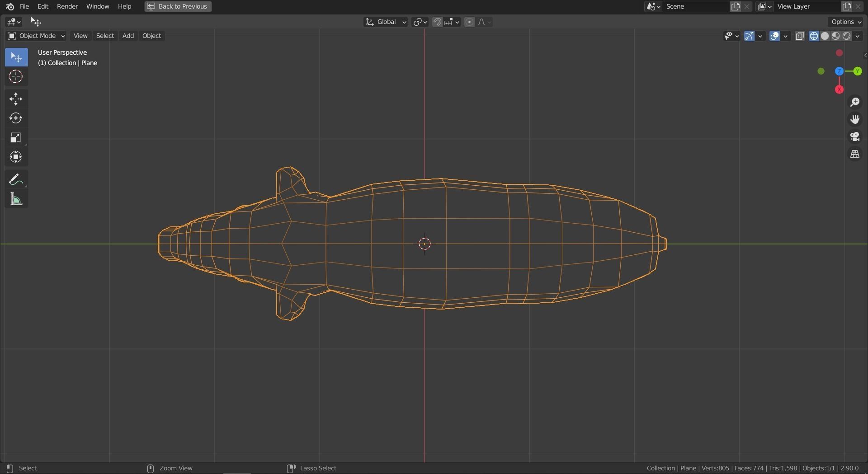Switch to Solid shading

click(x=825, y=36)
